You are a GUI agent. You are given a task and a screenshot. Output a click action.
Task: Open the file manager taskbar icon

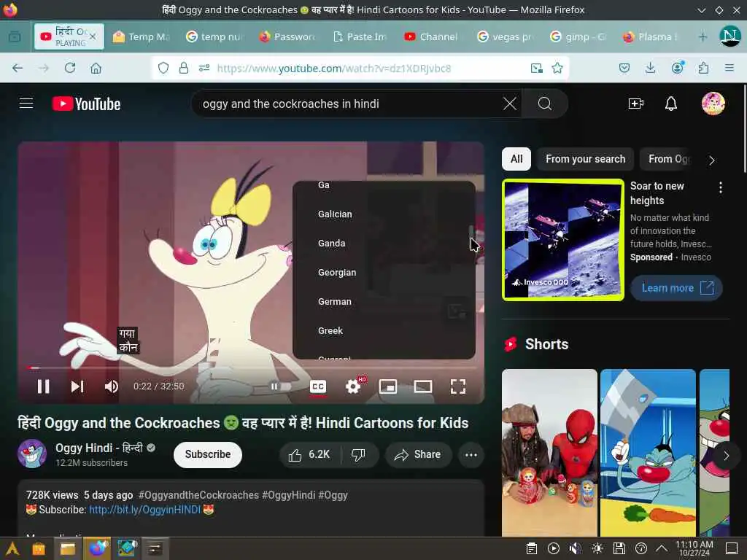pyautogui.click(x=68, y=548)
